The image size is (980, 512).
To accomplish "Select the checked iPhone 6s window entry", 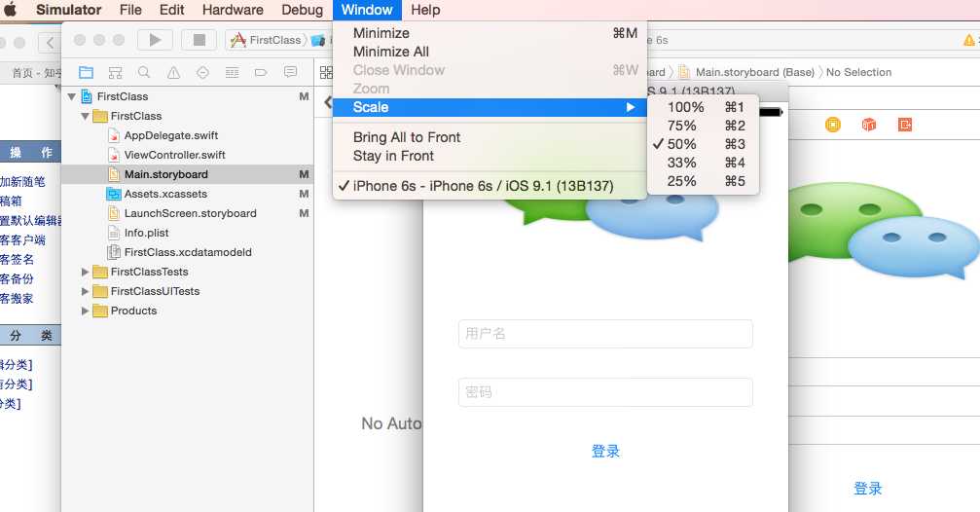I will [x=490, y=186].
